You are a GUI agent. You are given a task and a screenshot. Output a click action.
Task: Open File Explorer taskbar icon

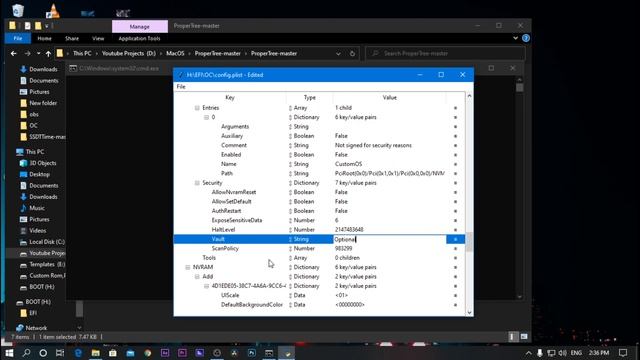tap(96, 353)
